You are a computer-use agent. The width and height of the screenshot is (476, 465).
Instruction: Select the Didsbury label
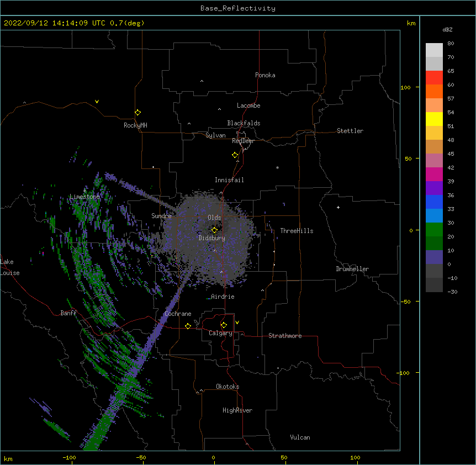click(212, 238)
